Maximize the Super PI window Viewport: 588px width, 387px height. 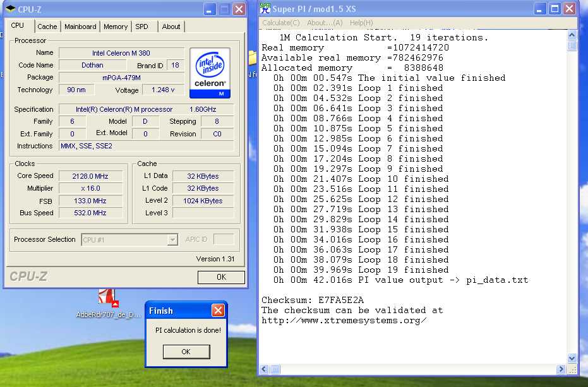[x=555, y=9]
